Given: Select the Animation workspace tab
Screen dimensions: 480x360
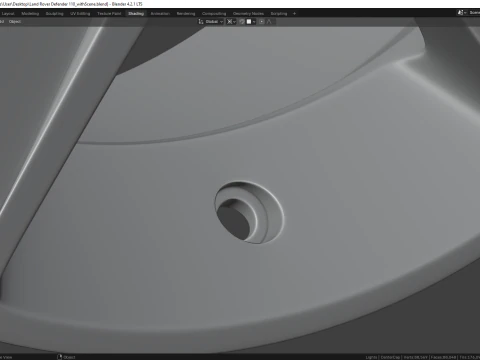Looking at the screenshot, I should tap(160, 14).
